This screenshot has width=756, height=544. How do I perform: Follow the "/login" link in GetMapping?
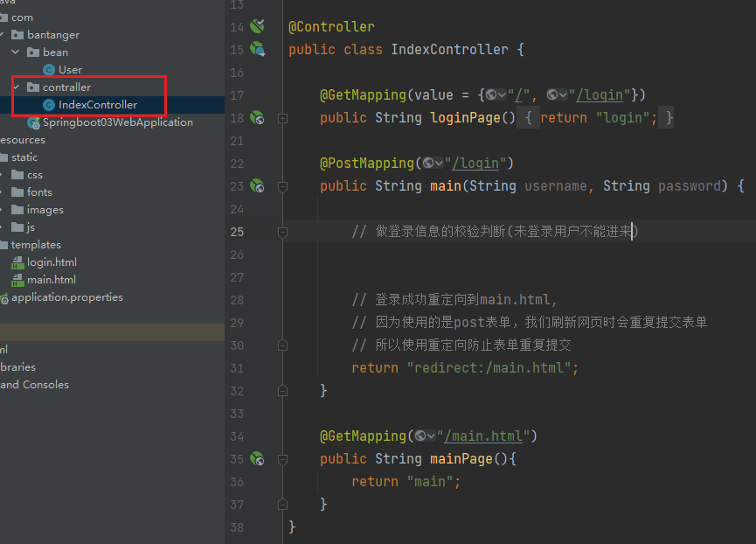(x=600, y=95)
